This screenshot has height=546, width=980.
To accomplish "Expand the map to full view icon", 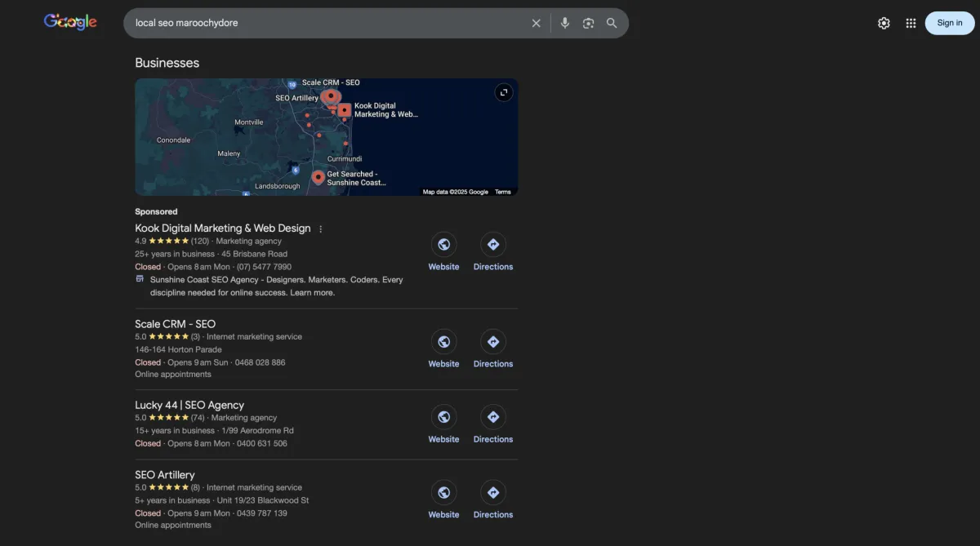I will click(504, 92).
